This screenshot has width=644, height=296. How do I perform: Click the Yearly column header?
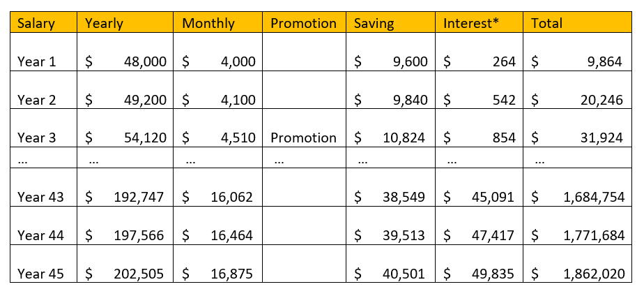click(125, 22)
